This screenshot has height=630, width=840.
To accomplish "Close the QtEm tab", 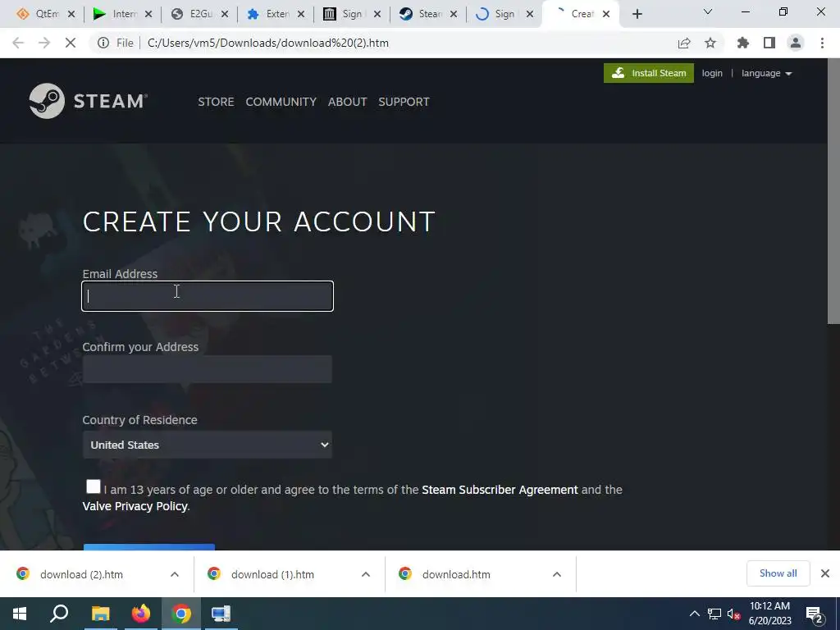I will [71, 15].
